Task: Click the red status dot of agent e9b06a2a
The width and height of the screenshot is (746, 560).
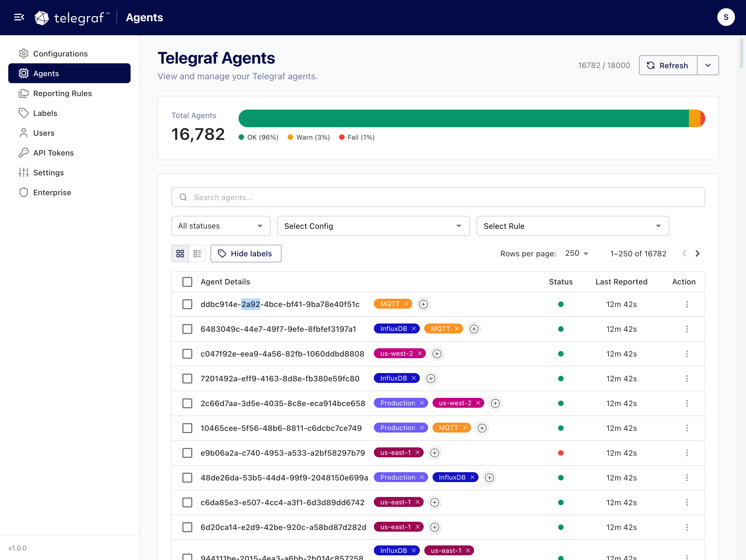Action: tap(561, 453)
